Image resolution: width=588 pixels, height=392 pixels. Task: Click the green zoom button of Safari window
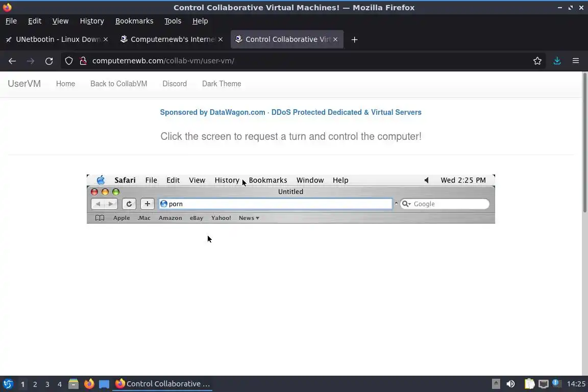[116, 192]
